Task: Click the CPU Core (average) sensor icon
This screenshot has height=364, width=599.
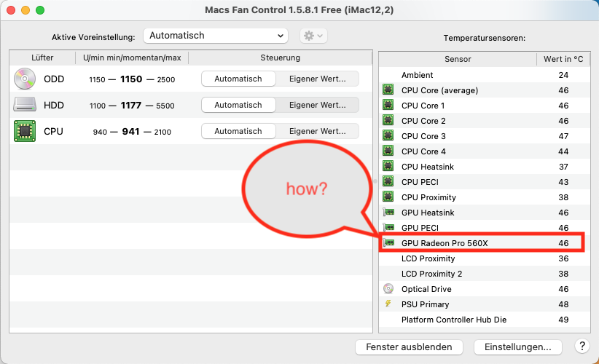Action: pos(388,90)
